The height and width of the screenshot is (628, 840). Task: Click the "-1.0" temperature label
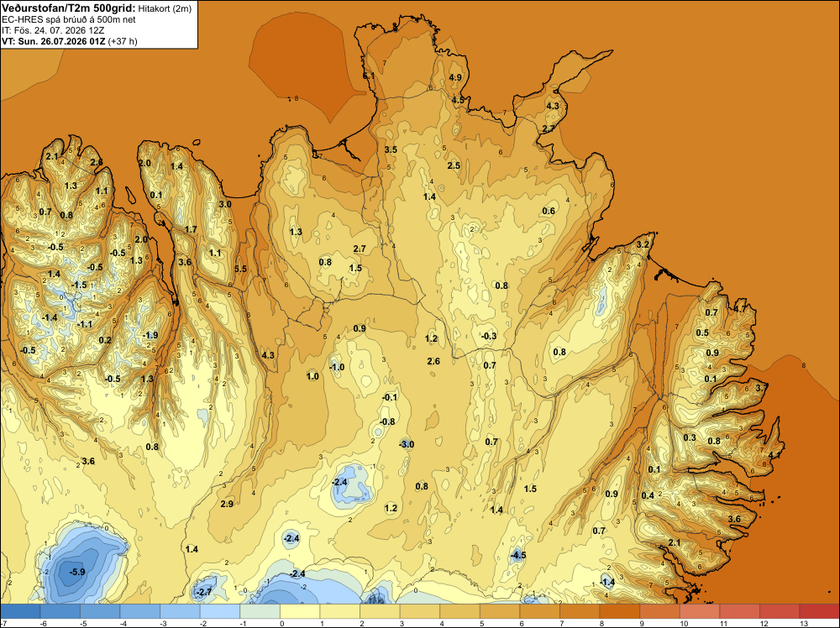point(337,367)
